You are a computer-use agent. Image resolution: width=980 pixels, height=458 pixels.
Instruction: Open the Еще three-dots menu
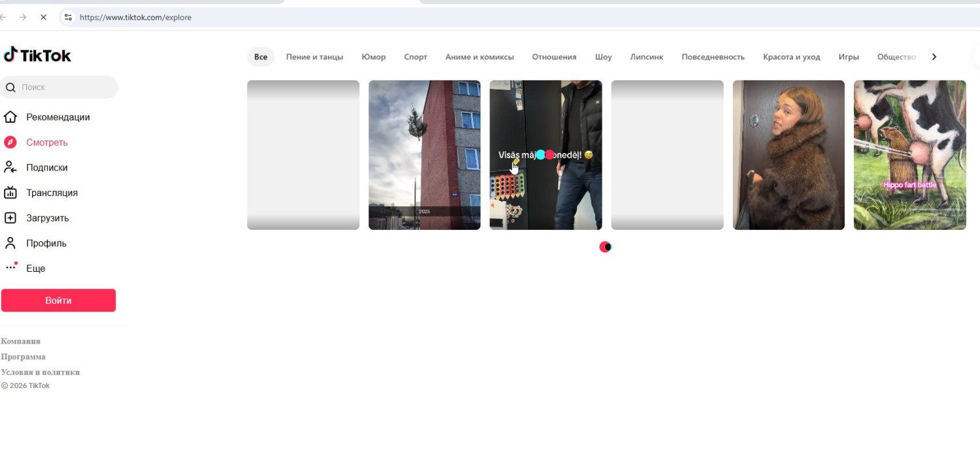point(10,268)
